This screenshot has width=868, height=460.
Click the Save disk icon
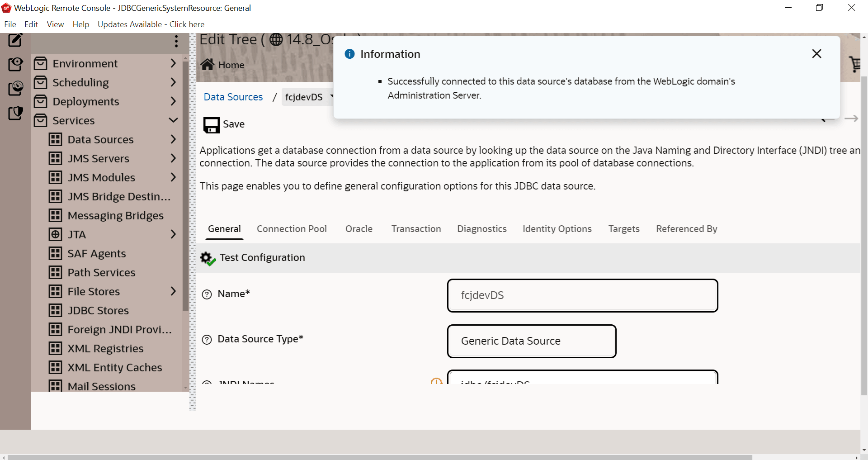pos(211,125)
